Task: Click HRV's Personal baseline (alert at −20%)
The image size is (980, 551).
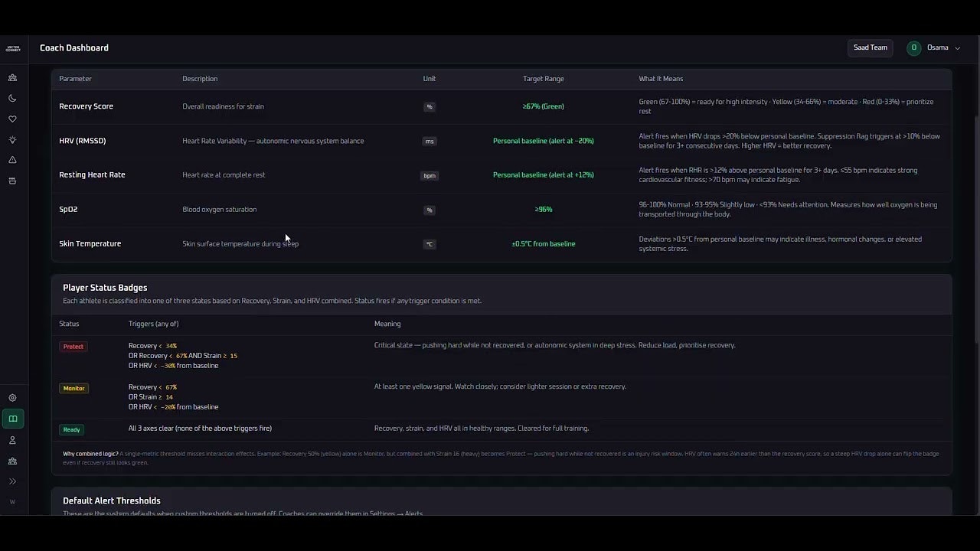Action: (544, 141)
